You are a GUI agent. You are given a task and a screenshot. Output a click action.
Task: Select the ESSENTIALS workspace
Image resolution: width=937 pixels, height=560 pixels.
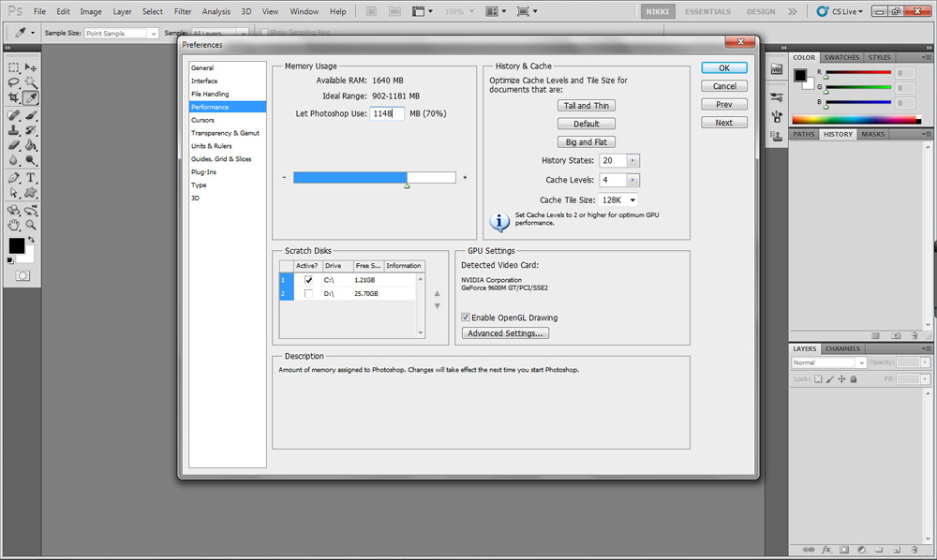tap(707, 11)
